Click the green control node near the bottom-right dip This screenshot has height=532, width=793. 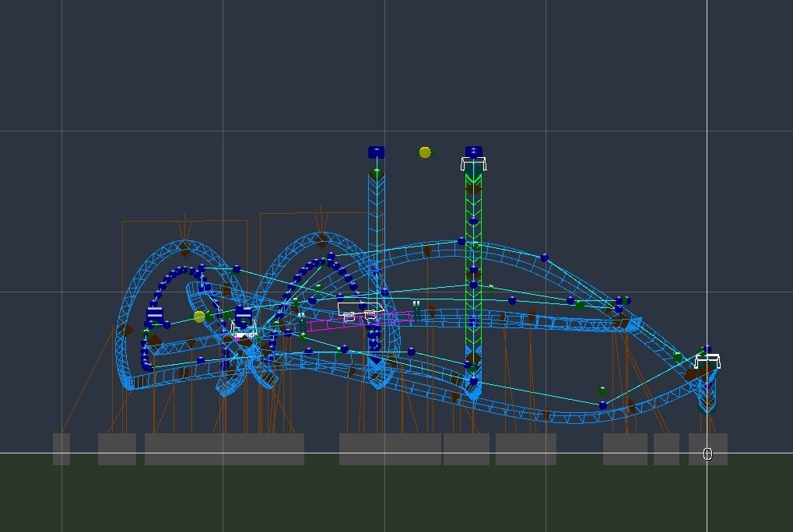coord(602,391)
